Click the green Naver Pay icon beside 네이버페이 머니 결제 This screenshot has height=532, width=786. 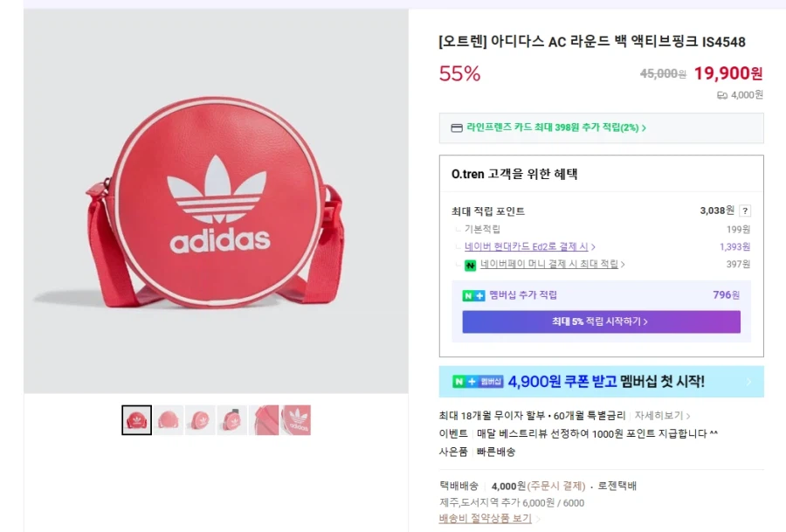[x=468, y=265]
